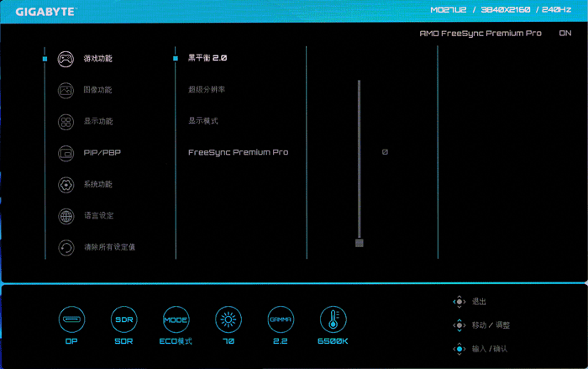
Task: Open the PIP/PBP menu item
Action: click(x=102, y=153)
